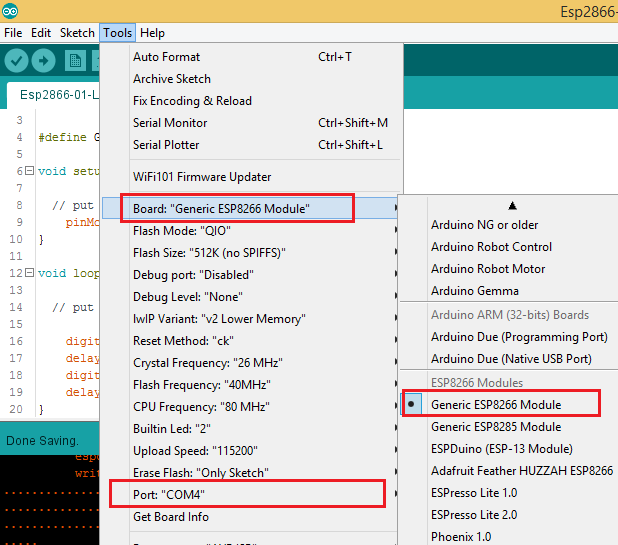Choose Auto Format
Viewport: 618px width, 545px height.
coord(252,57)
